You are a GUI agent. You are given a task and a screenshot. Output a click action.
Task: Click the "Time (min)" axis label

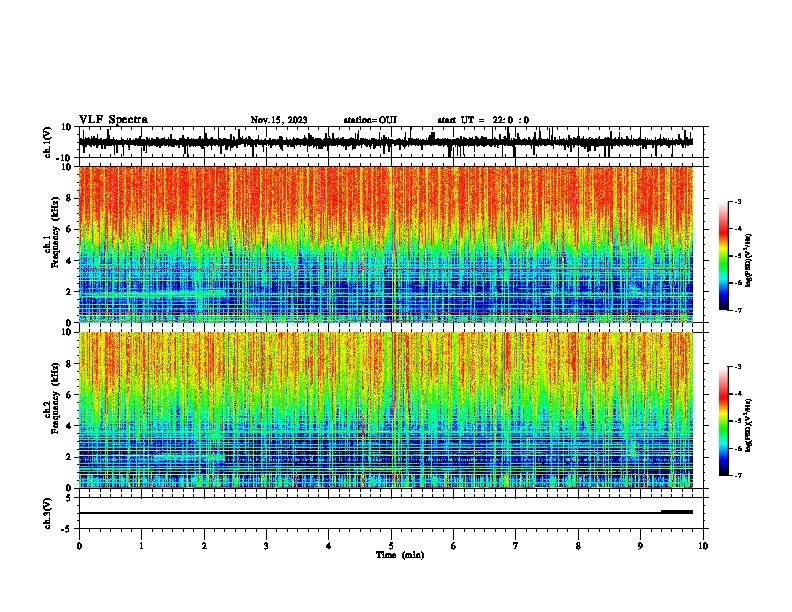click(x=400, y=555)
